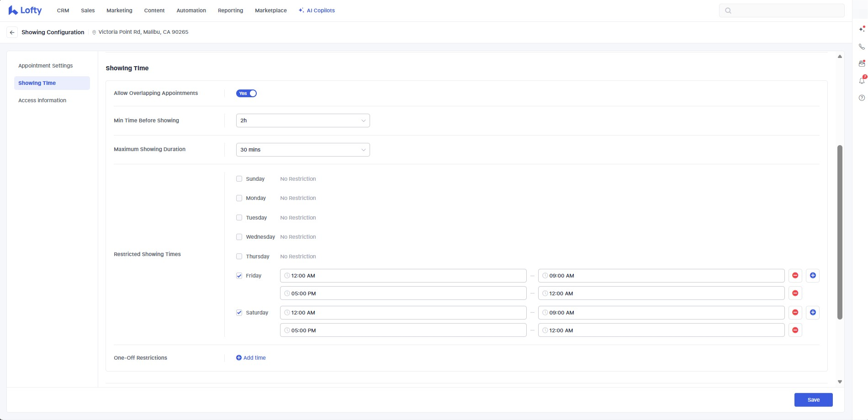Open the phone dialer icon in right sidebar
Image resolution: width=868 pixels, height=420 pixels.
[x=862, y=47]
